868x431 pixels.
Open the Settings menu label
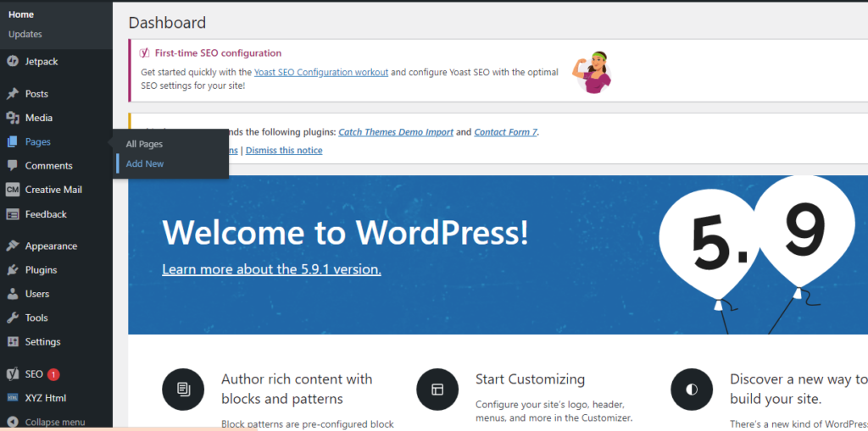tap(42, 341)
